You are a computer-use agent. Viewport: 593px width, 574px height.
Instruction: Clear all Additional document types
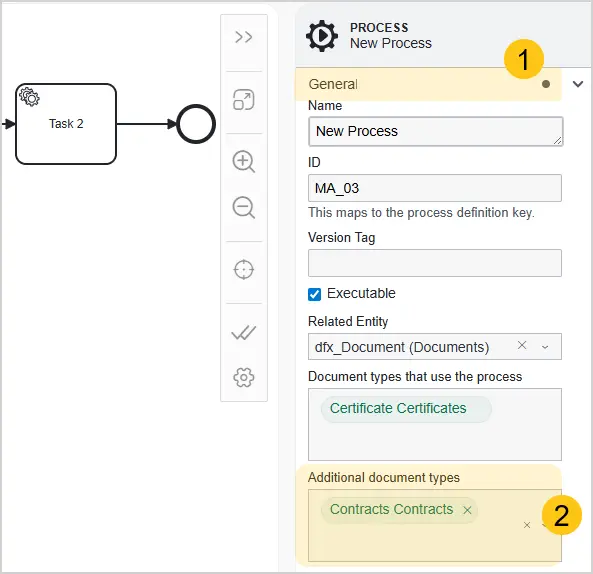pos(527,525)
